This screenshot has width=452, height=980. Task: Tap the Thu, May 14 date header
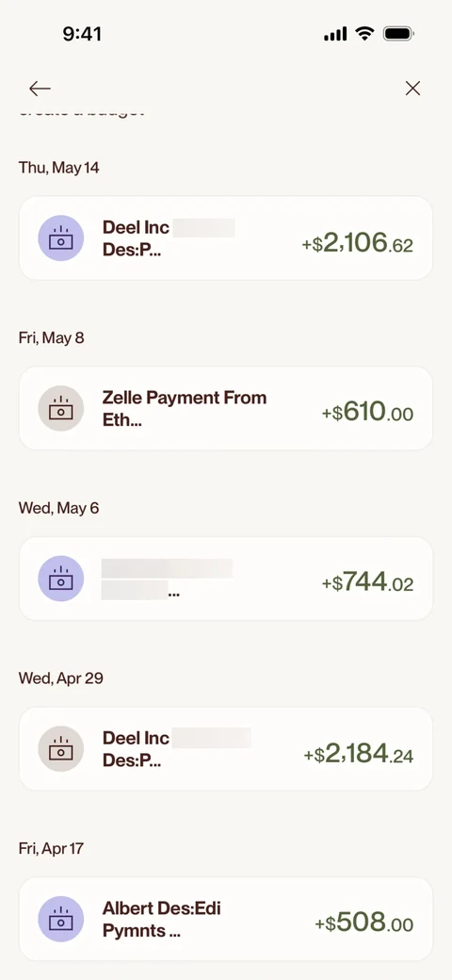(x=58, y=168)
